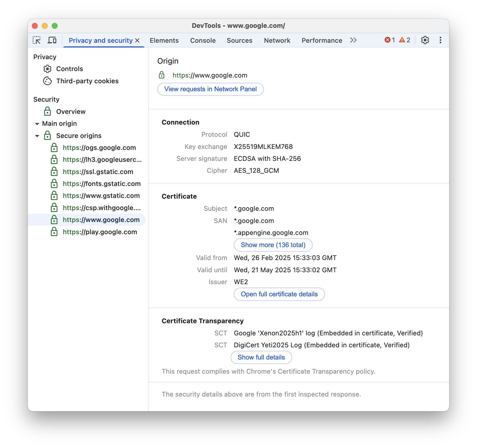Click the DevTools settings gear icon
The width and height of the screenshot is (477, 448).
point(425,41)
